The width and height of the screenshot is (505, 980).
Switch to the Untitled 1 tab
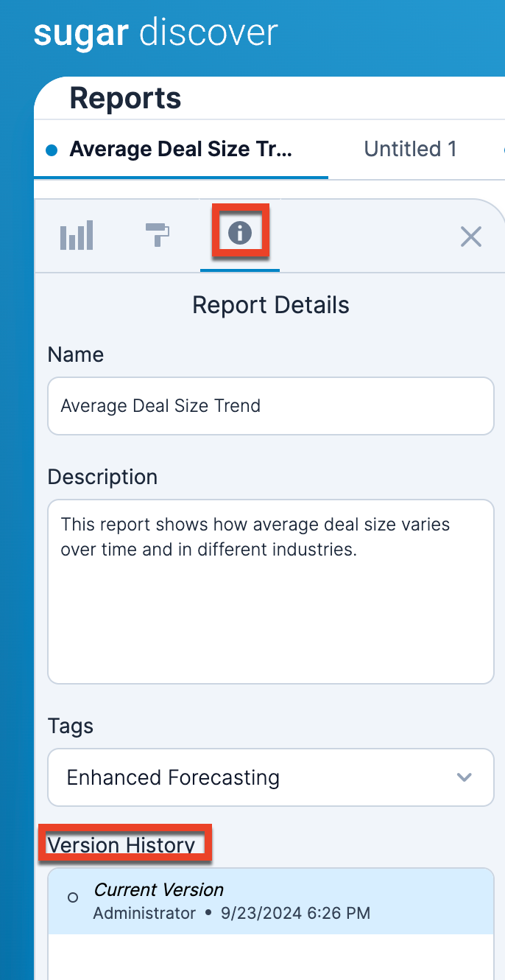[x=410, y=150]
